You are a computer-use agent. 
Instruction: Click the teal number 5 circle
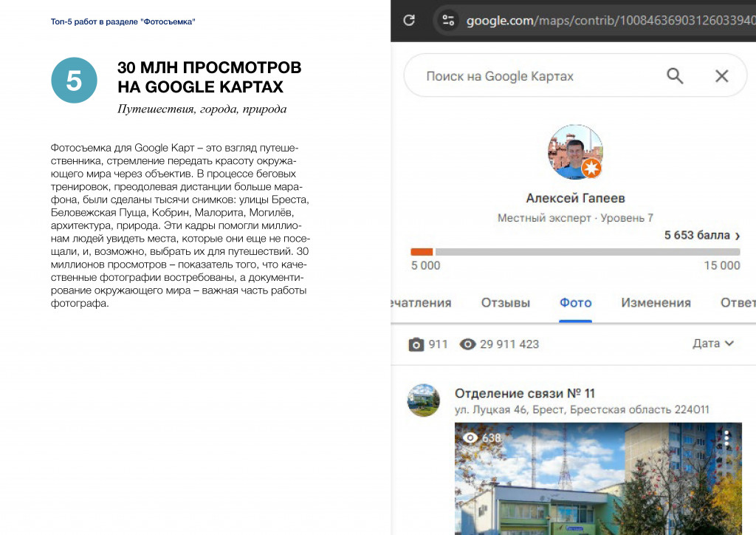point(75,80)
